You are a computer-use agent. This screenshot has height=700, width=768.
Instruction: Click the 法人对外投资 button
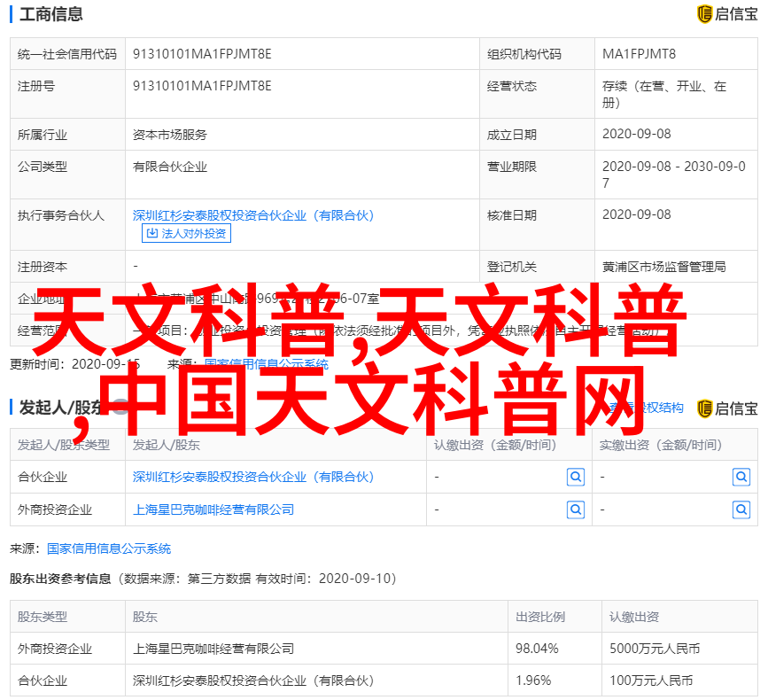186,233
